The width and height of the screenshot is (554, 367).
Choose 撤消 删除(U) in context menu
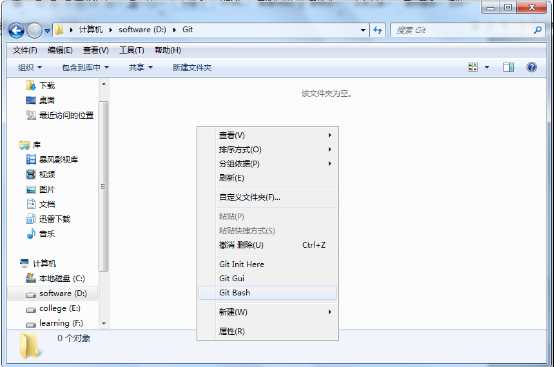[x=267, y=245]
